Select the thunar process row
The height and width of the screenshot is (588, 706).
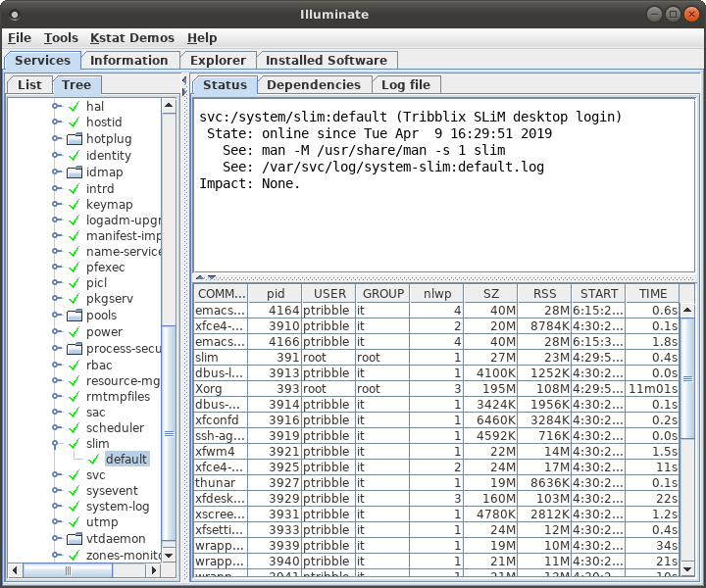tap(436, 483)
